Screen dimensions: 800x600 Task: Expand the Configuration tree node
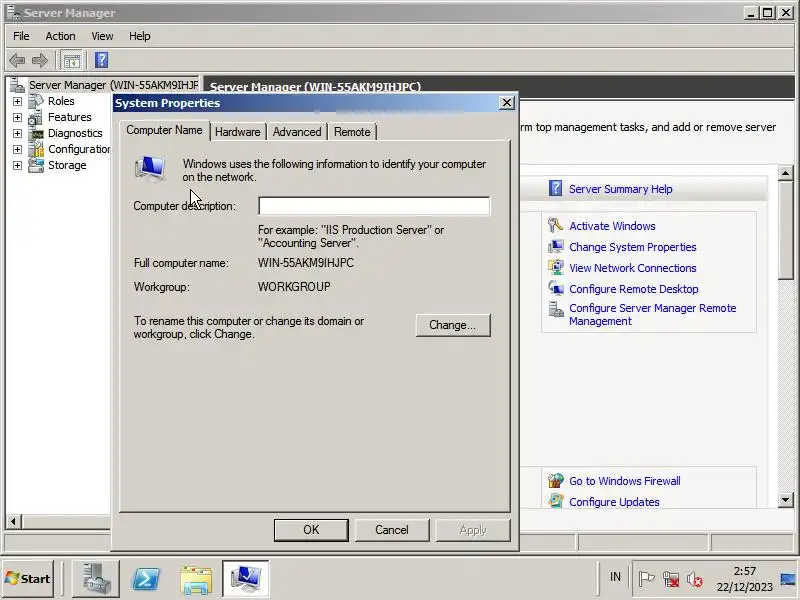point(17,149)
